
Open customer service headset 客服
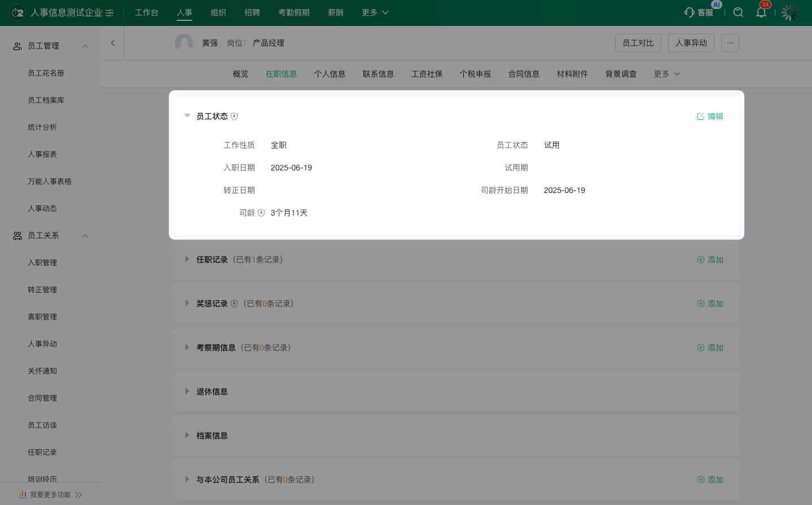699,12
